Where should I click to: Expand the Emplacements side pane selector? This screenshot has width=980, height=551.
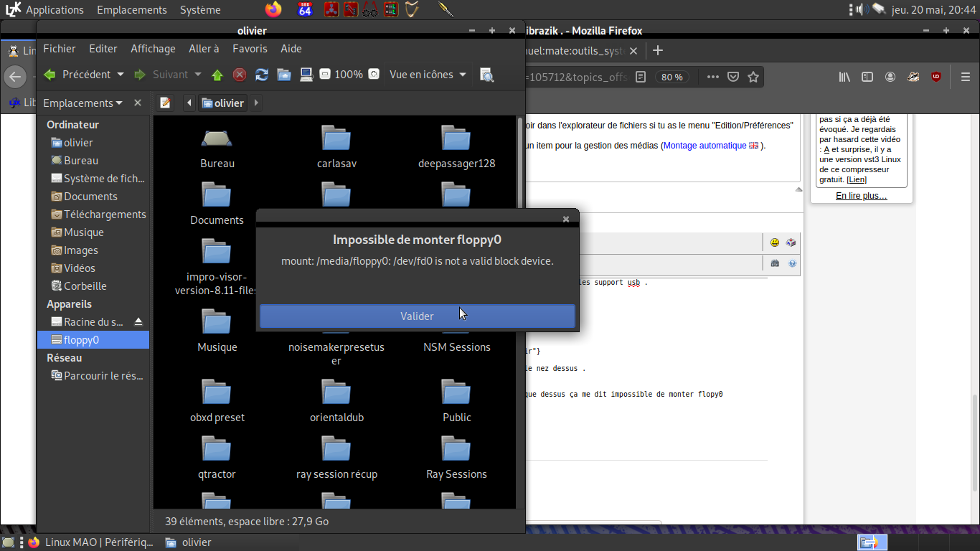pyautogui.click(x=83, y=103)
